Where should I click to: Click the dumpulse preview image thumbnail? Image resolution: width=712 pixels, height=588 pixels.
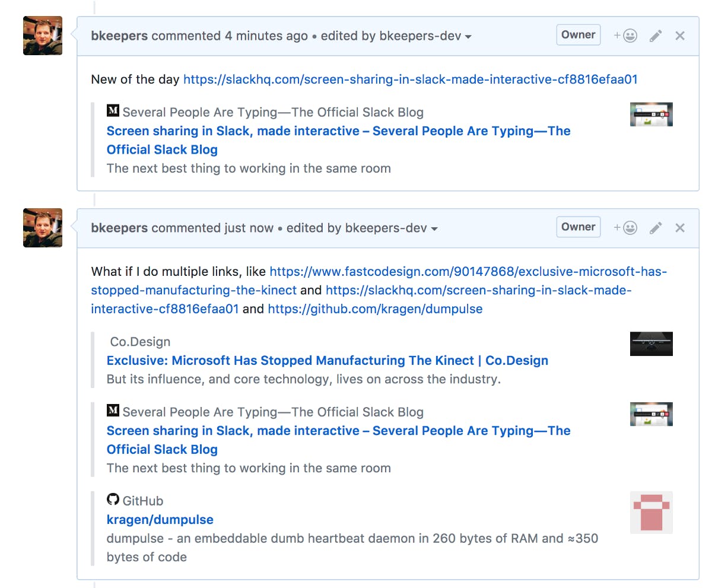click(651, 513)
